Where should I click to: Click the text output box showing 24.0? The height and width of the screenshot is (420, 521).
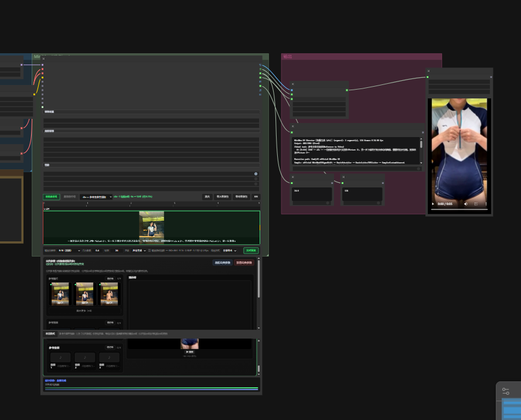coord(312,194)
